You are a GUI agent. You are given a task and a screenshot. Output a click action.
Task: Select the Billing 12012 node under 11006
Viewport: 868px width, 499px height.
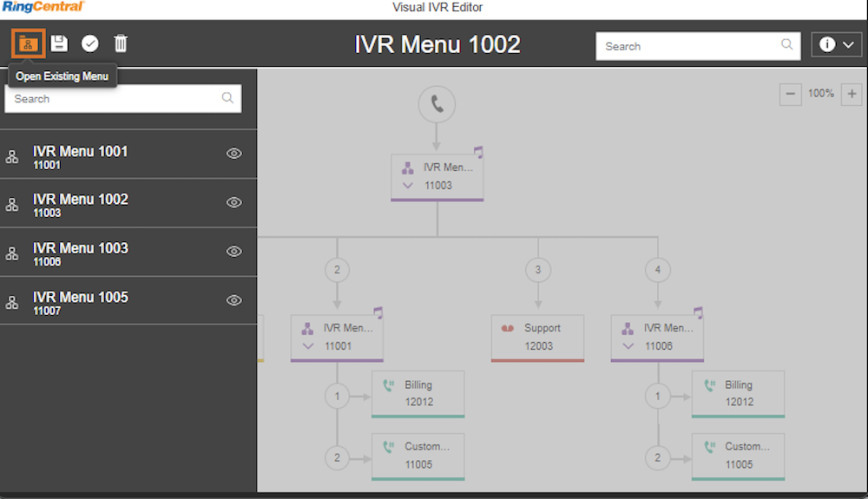[x=738, y=394]
